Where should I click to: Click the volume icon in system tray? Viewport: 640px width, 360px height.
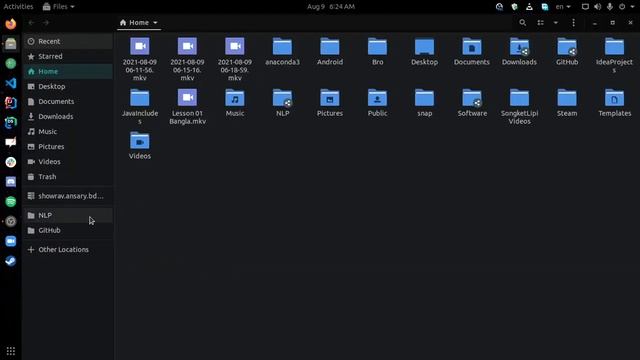coord(598,7)
